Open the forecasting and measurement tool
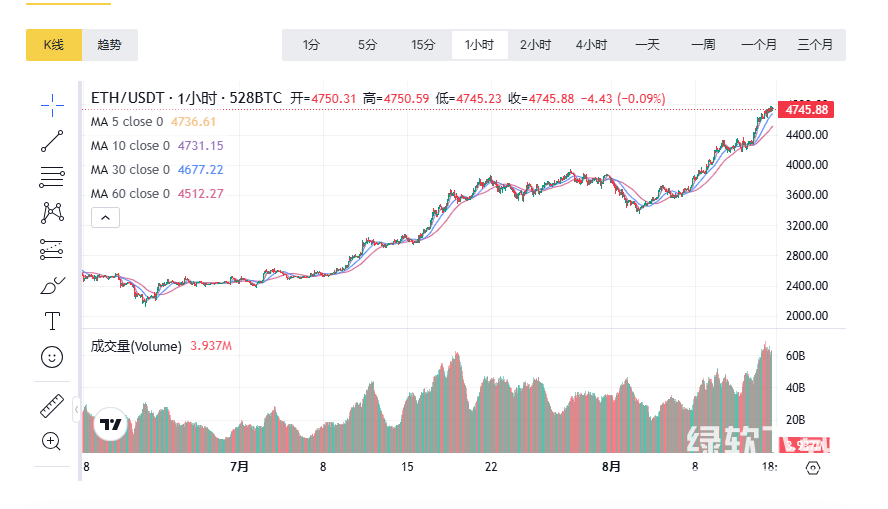This screenshot has width=888, height=509. [52, 249]
